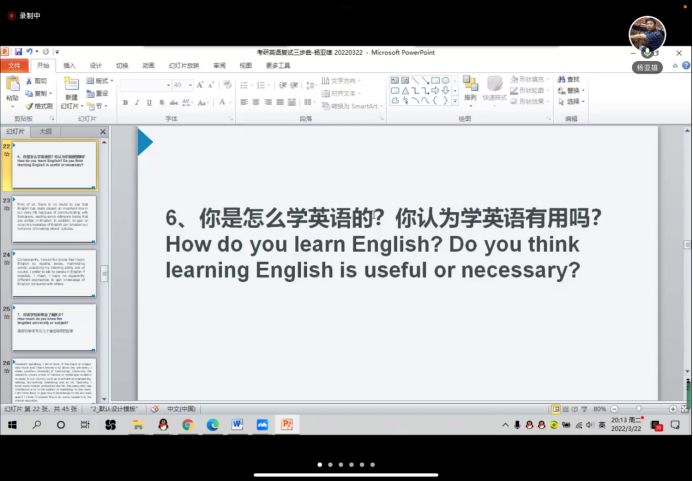Switch to Normal view in status bar
This screenshot has width=693, height=481.
554,409
